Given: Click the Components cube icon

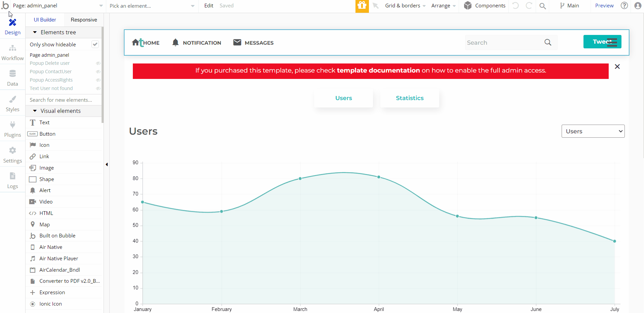Looking at the screenshot, I should [468, 5].
